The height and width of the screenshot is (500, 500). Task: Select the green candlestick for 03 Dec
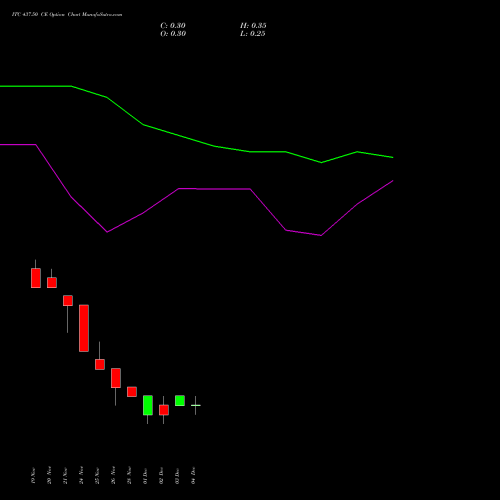[x=180, y=401]
